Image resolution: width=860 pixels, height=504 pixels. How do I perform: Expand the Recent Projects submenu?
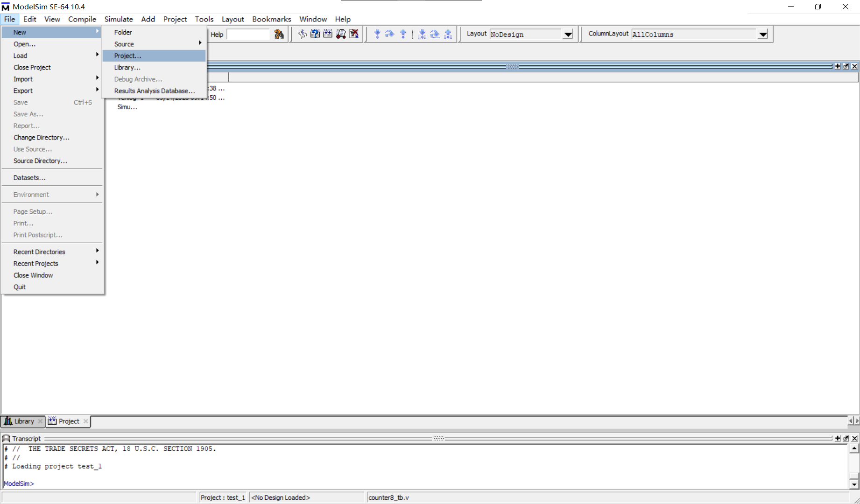[x=52, y=263]
